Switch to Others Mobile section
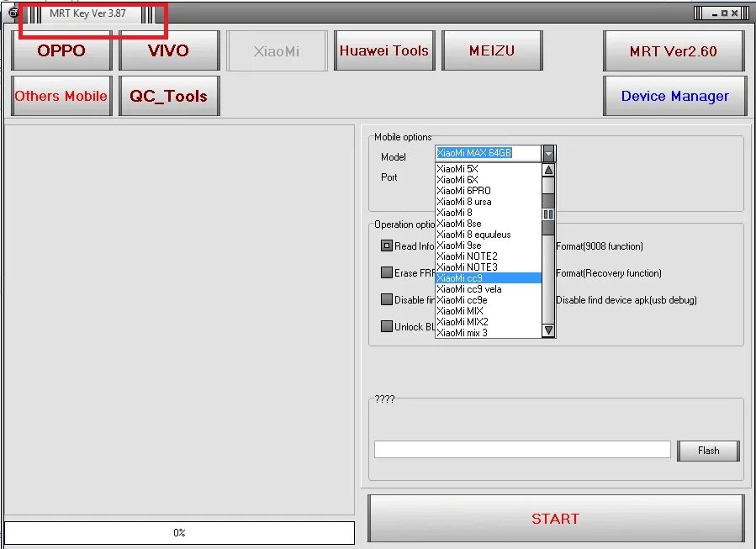 [x=61, y=96]
